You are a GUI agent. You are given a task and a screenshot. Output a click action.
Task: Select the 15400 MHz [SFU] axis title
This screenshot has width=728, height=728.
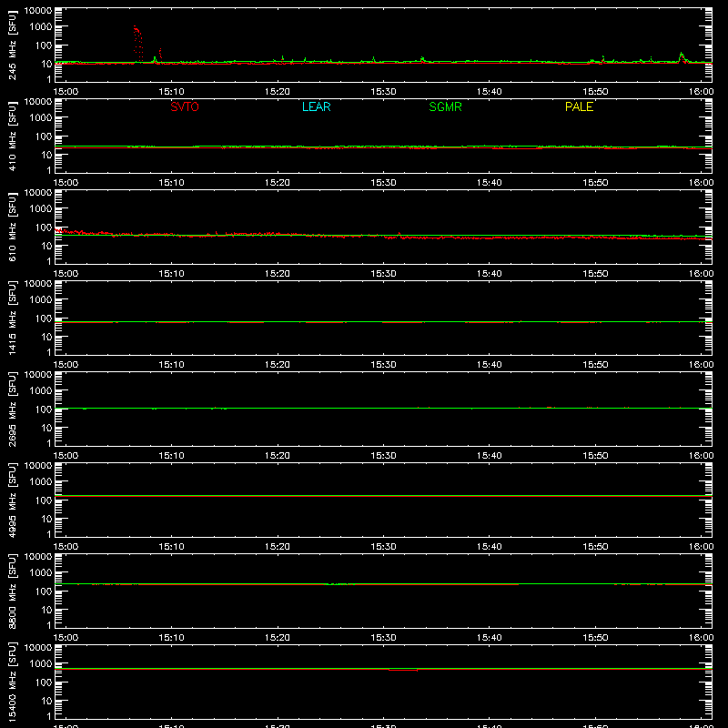[x=12, y=682]
